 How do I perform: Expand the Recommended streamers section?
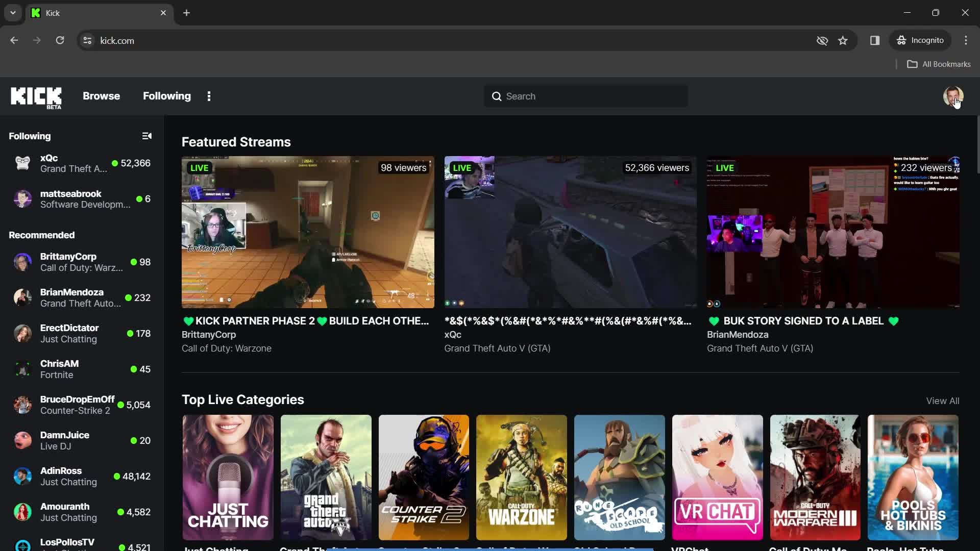(x=41, y=235)
